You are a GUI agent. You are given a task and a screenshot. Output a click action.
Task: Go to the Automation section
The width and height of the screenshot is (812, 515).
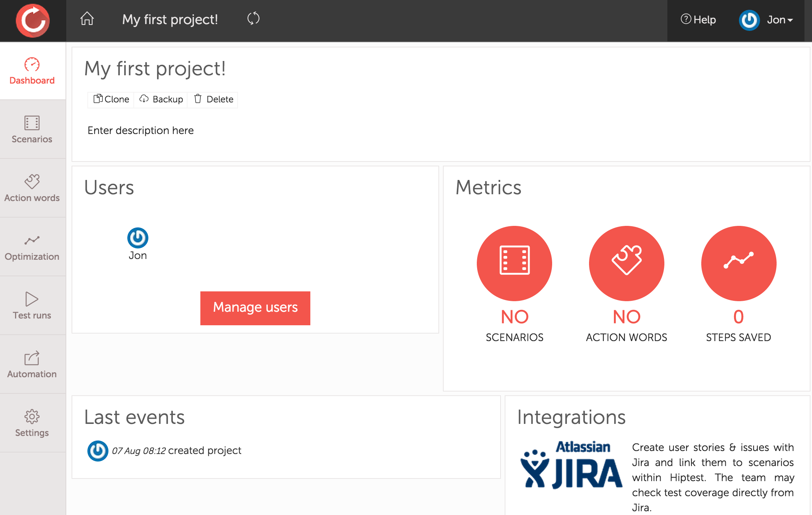pyautogui.click(x=32, y=364)
